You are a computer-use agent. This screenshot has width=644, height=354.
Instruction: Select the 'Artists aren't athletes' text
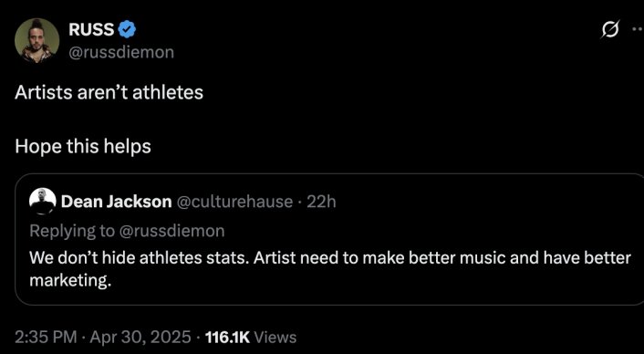pos(109,92)
